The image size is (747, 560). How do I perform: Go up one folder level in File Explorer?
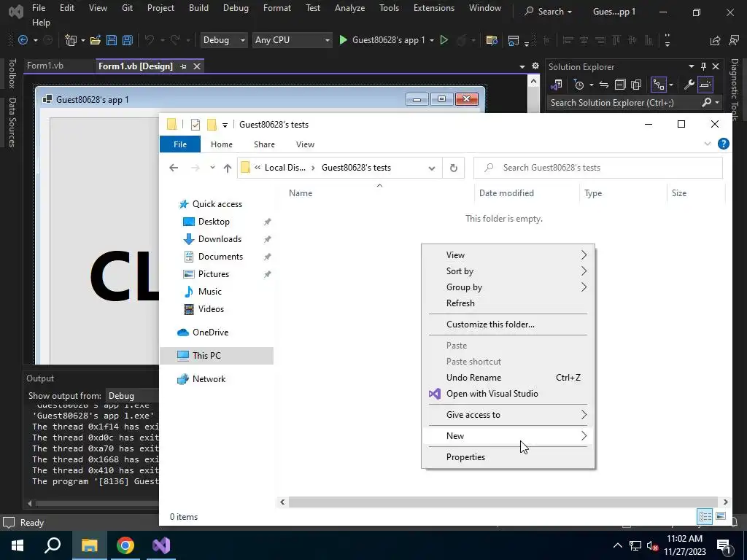(x=228, y=168)
